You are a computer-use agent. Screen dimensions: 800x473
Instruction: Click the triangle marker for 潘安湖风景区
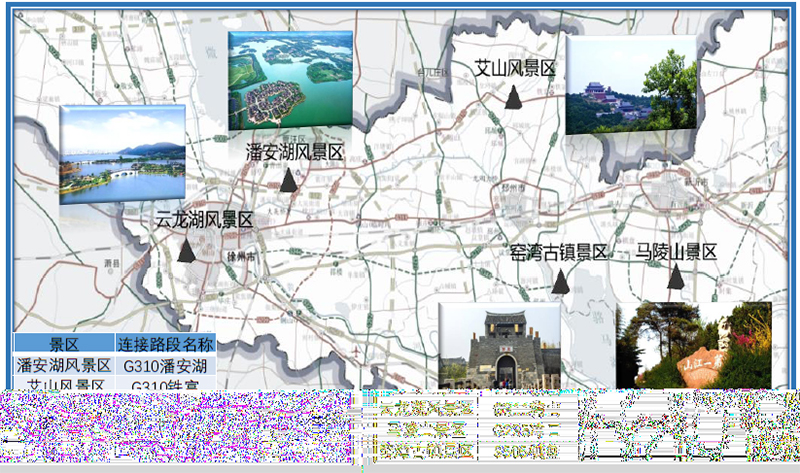289,180
